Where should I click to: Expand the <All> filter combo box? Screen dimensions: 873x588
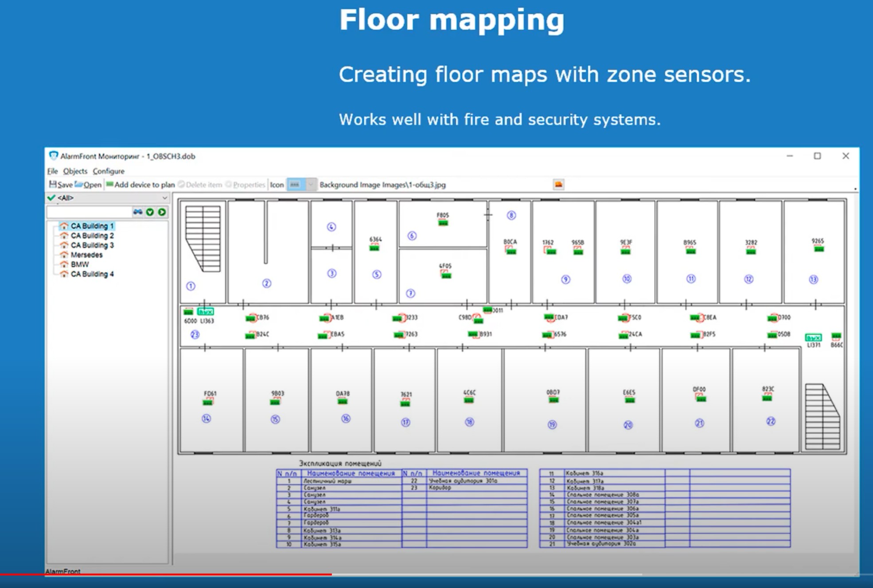[x=108, y=197]
